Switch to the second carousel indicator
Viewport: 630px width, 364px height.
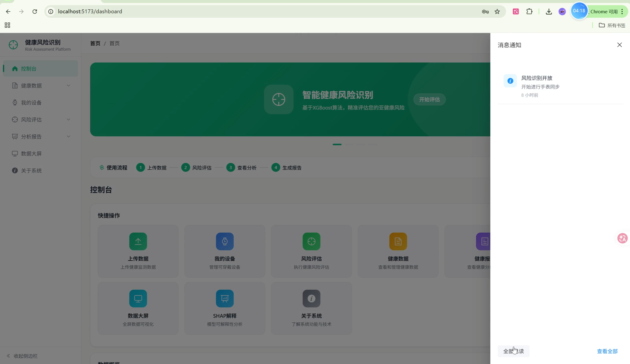(x=349, y=144)
